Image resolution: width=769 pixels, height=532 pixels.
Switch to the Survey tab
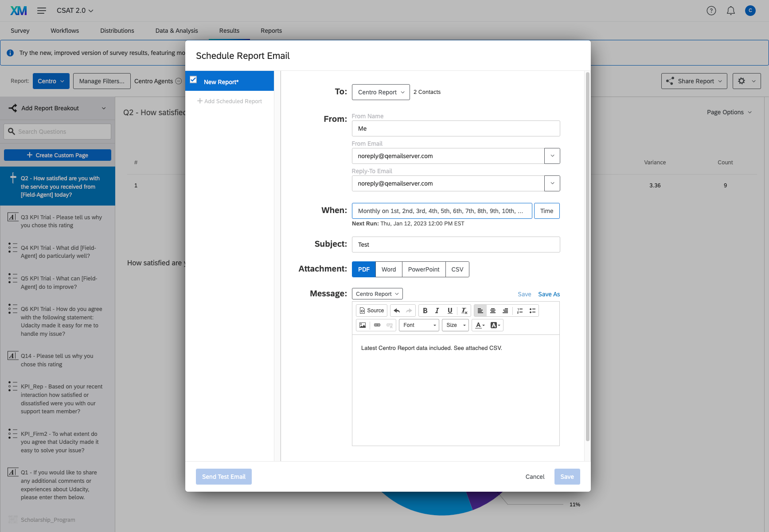tap(20, 31)
